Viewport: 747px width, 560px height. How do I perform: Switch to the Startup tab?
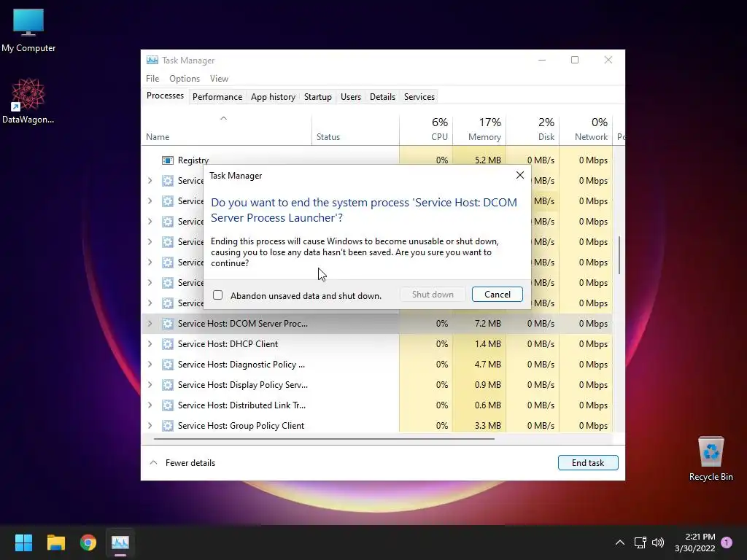[318, 97]
